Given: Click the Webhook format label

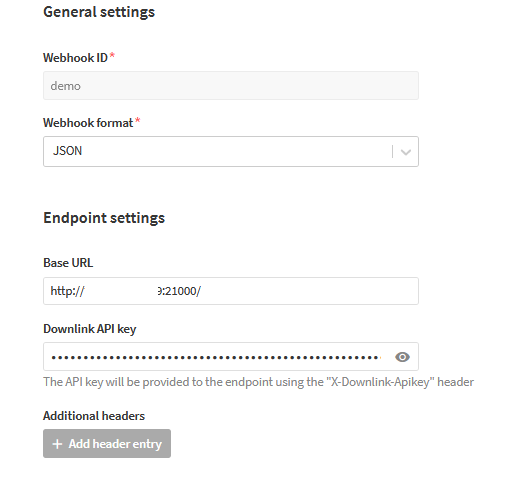Looking at the screenshot, I should pyautogui.click(x=88, y=123).
